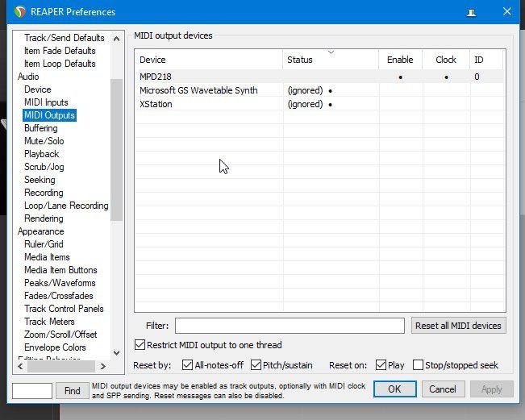
Task: Select the MPD218 device row
Action: coord(320,77)
